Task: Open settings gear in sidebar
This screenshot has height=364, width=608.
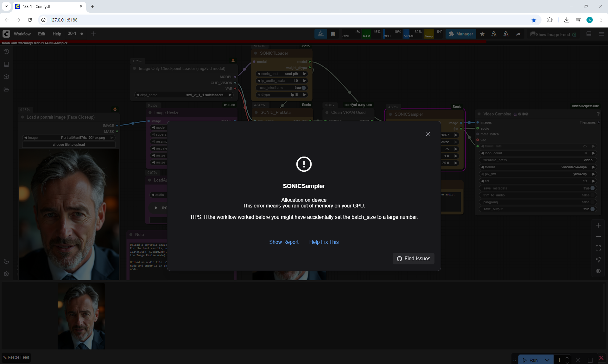Action: tap(6, 274)
